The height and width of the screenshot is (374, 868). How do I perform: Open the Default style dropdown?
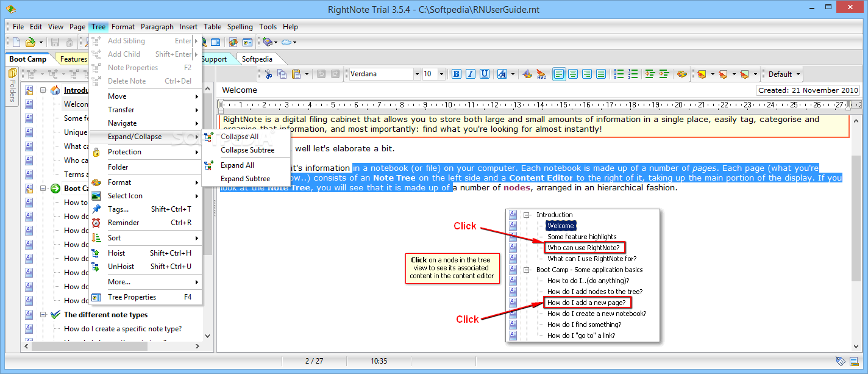[x=784, y=74]
